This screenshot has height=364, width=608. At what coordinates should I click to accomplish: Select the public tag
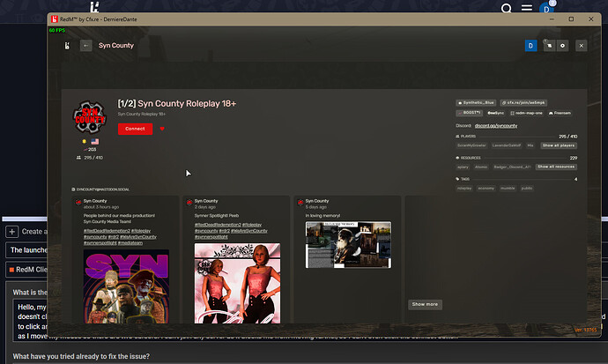click(527, 188)
